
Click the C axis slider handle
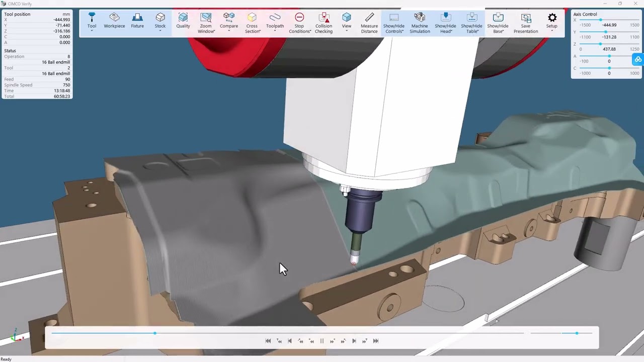coord(609,68)
